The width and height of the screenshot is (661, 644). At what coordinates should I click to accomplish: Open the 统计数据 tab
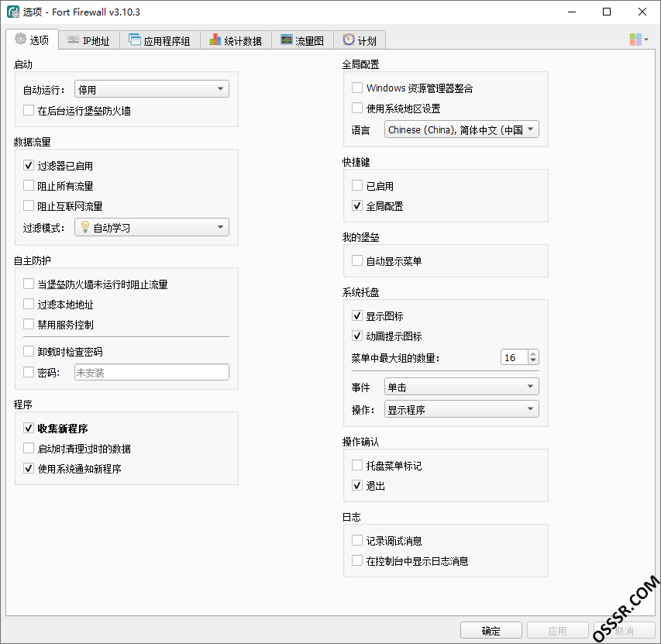(x=236, y=40)
